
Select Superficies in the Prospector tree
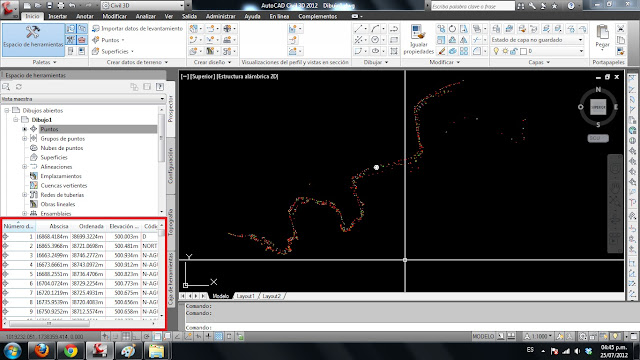coord(54,158)
